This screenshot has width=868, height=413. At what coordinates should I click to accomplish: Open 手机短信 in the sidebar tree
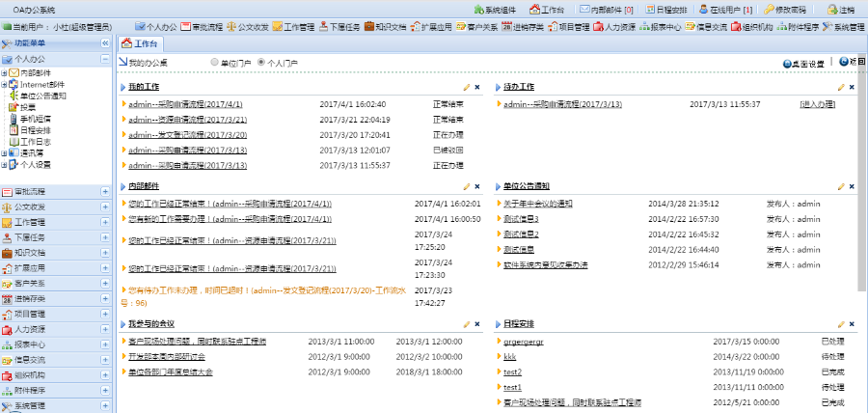(x=36, y=119)
